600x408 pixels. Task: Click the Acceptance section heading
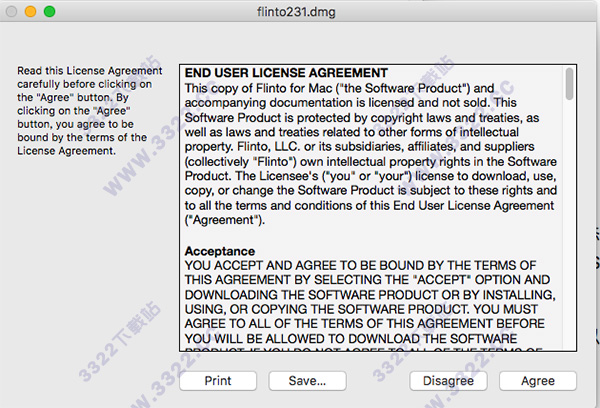point(220,251)
